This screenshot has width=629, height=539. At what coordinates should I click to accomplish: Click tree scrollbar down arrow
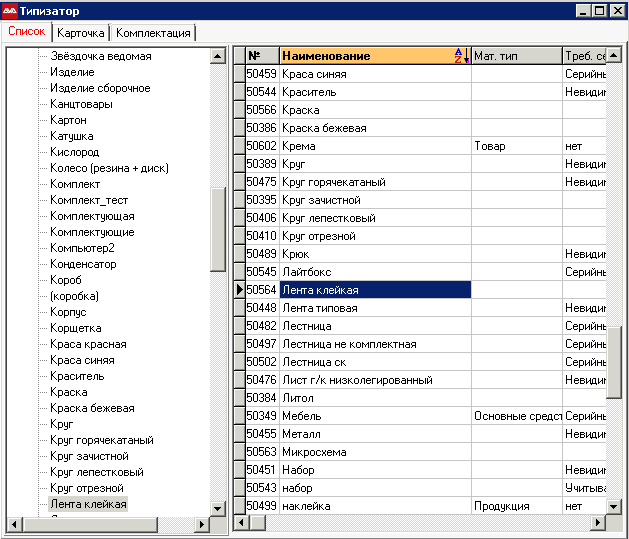(x=217, y=509)
